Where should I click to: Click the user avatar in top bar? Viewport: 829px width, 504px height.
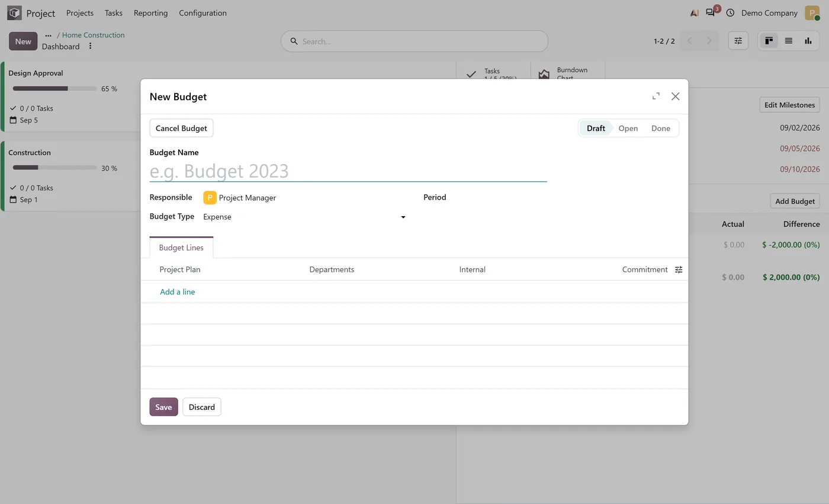click(x=812, y=12)
